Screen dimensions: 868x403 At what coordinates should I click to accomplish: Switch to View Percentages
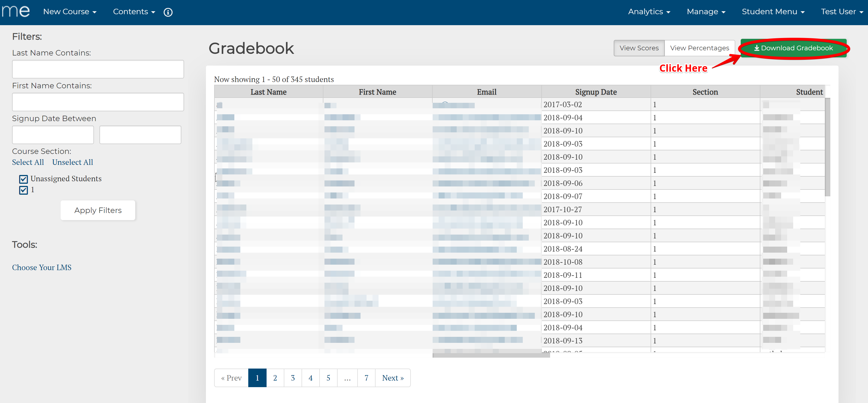pyautogui.click(x=699, y=48)
